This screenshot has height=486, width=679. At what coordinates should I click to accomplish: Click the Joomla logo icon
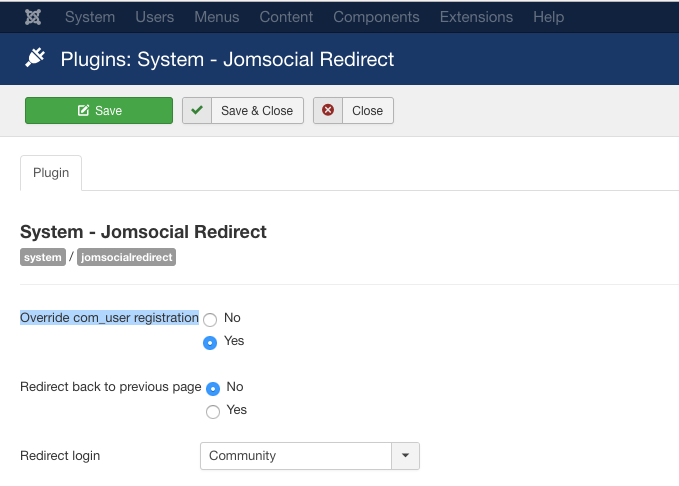tap(33, 17)
